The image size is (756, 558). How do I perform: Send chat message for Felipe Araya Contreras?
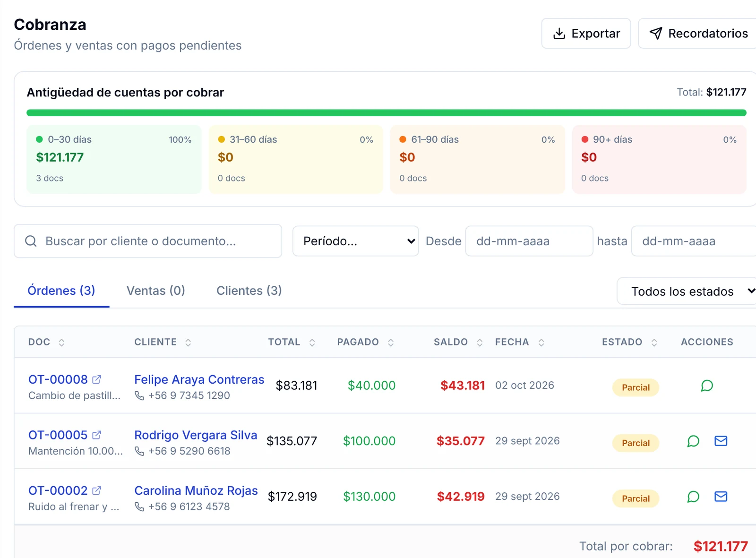[707, 386]
